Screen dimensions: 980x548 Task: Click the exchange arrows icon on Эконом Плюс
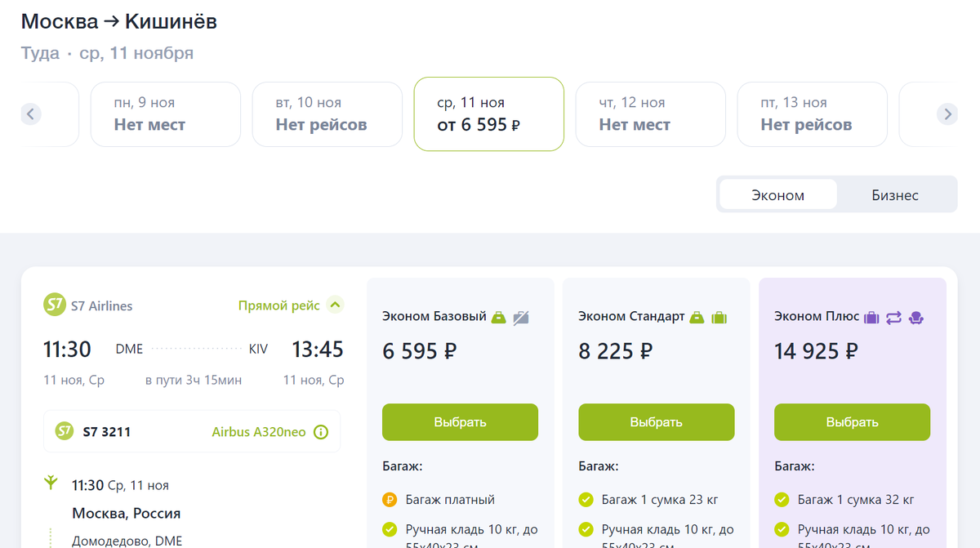tap(893, 318)
